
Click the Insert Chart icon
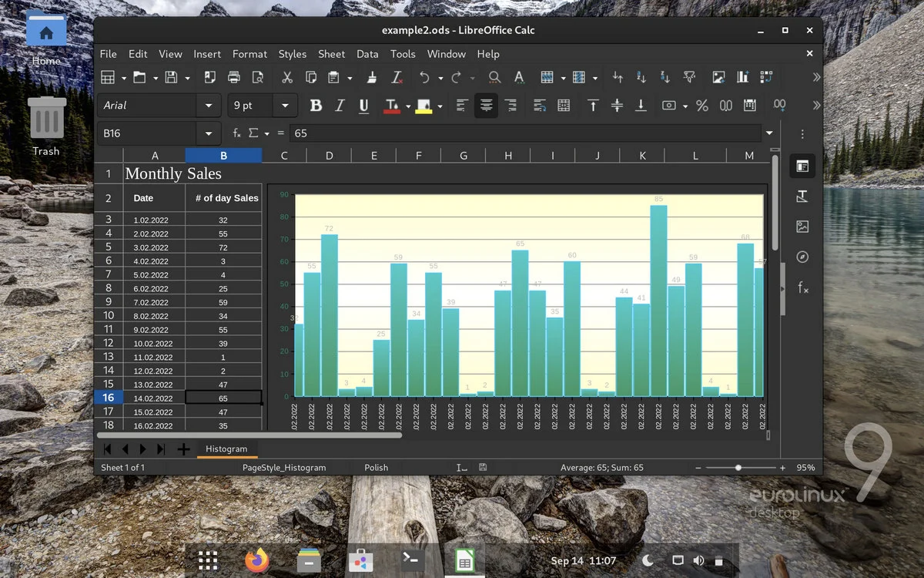coord(744,77)
